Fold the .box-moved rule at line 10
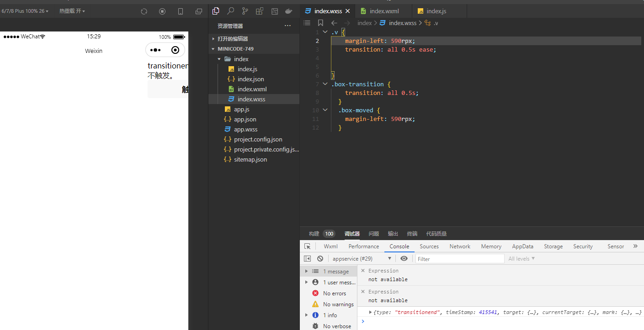644x330 pixels. [x=325, y=110]
